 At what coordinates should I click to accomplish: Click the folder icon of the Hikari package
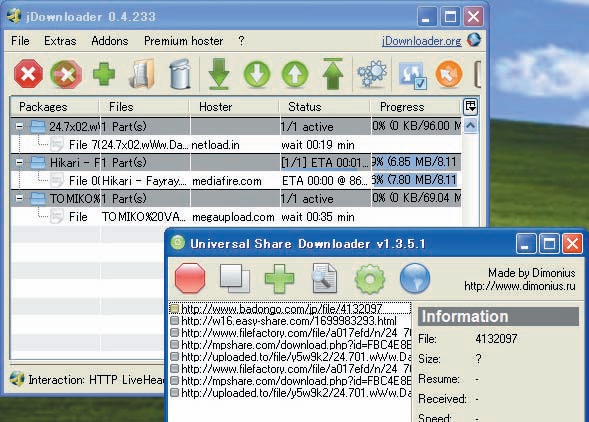click(x=38, y=163)
